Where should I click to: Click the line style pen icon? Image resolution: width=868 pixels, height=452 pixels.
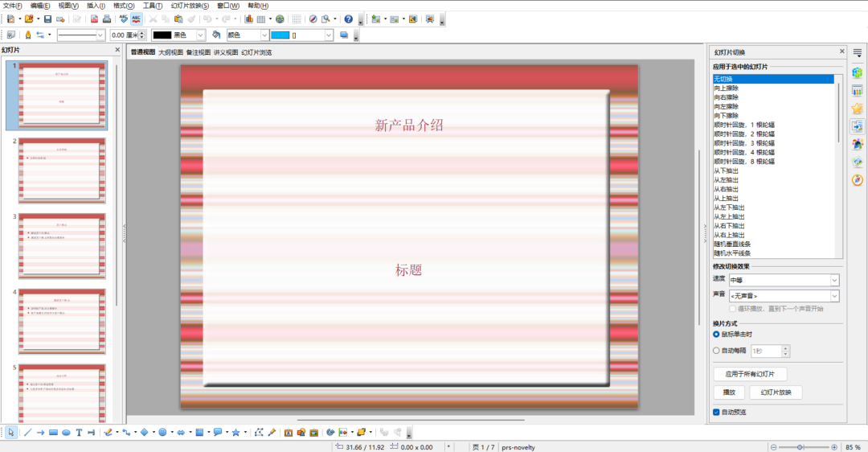coord(28,35)
